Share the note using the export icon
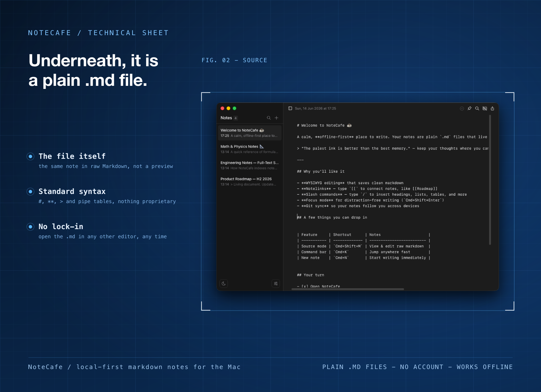 click(492, 108)
